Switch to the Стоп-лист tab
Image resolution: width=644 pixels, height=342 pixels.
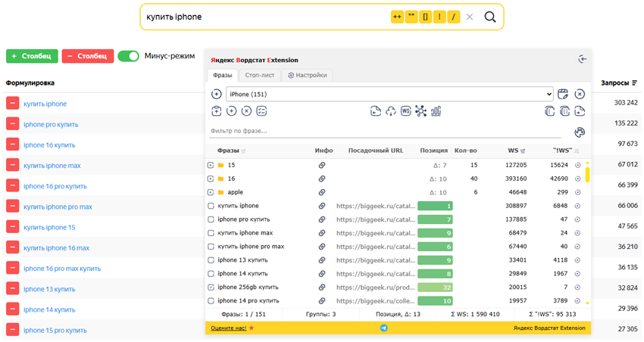260,75
